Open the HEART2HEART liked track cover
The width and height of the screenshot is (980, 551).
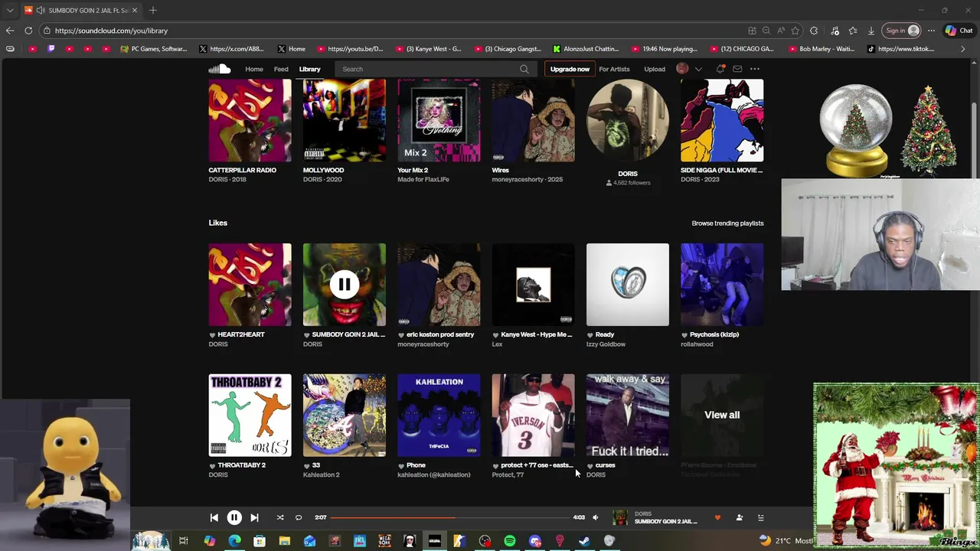coord(250,285)
